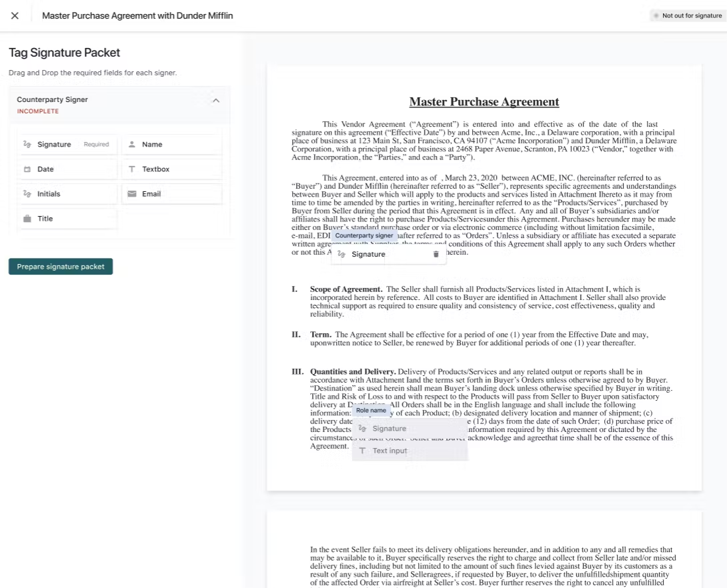Pick the Name field tile

pyautogui.click(x=172, y=144)
